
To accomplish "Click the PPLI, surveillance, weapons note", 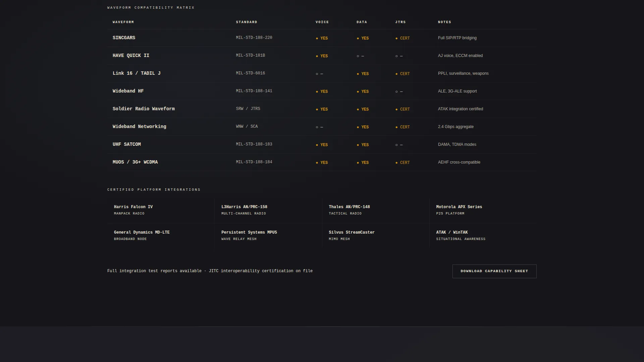I will 463,73.
